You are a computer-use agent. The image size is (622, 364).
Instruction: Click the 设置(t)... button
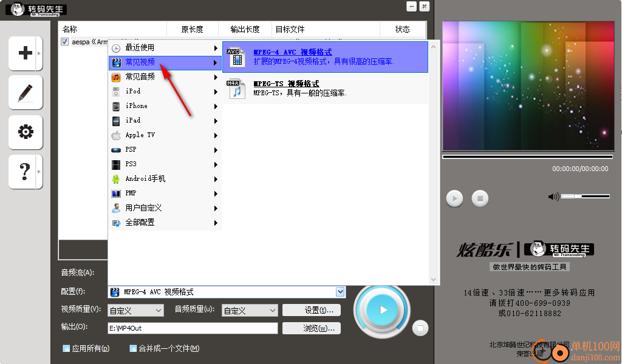[312, 310]
